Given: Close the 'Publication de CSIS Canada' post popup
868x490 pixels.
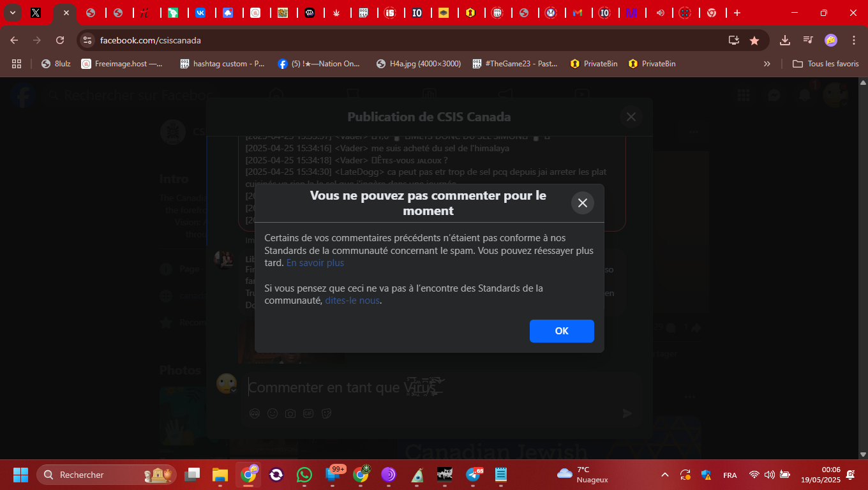Looking at the screenshot, I should [x=631, y=117].
